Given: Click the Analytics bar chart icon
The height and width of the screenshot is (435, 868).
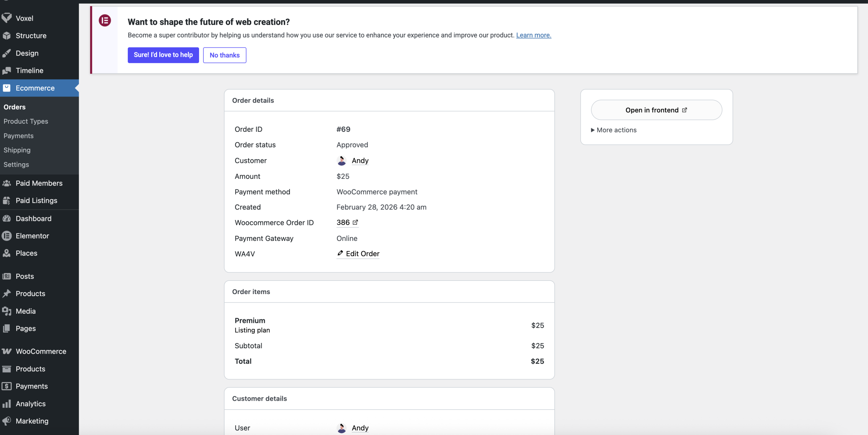Looking at the screenshot, I should [6, 403].
